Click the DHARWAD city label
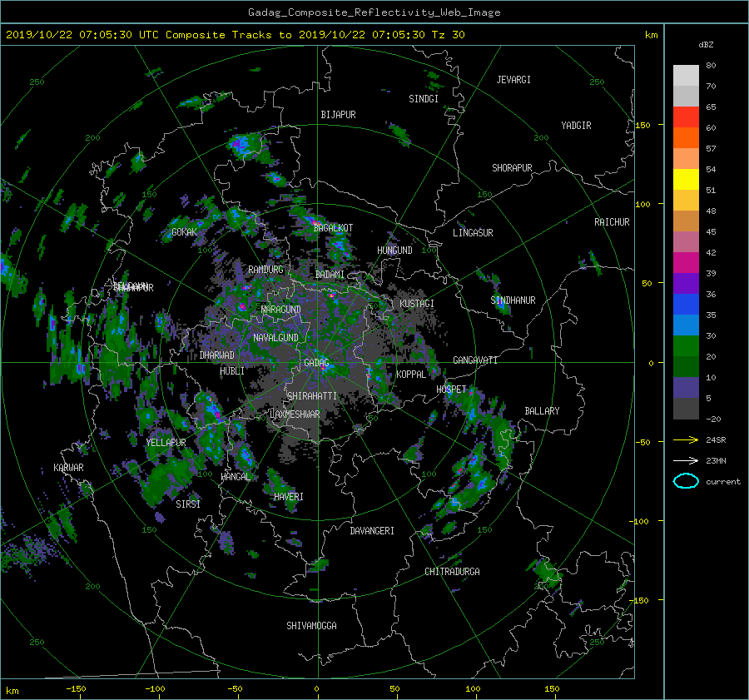 (x=217, y=355)
